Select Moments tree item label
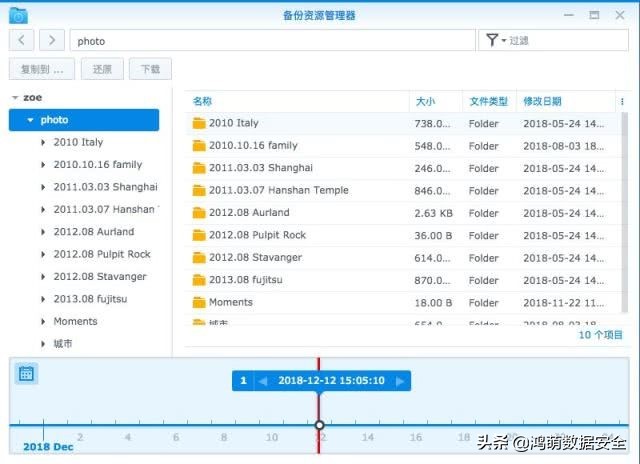The width and height of the screenshot is (640, 464). tap(76, 322)
